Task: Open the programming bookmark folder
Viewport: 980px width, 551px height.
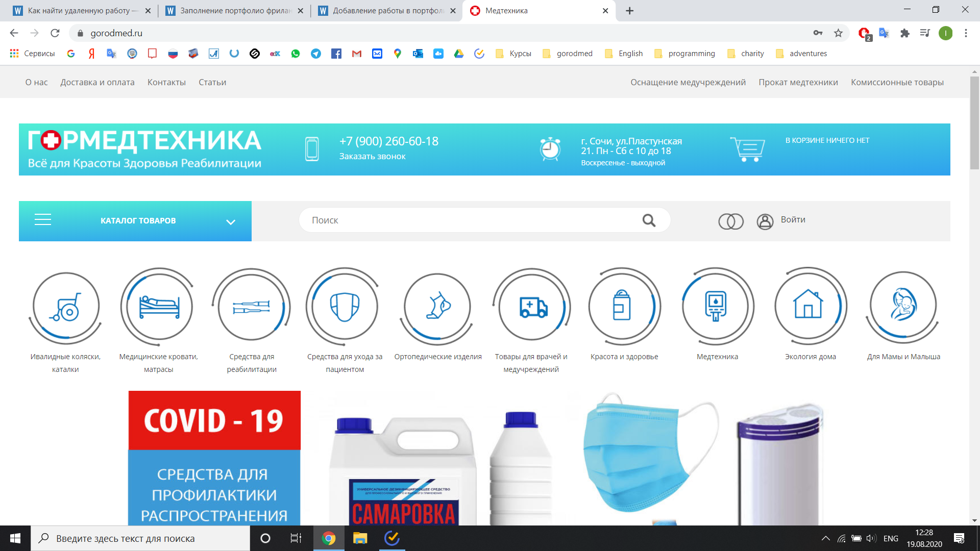Action: (684, 54)
